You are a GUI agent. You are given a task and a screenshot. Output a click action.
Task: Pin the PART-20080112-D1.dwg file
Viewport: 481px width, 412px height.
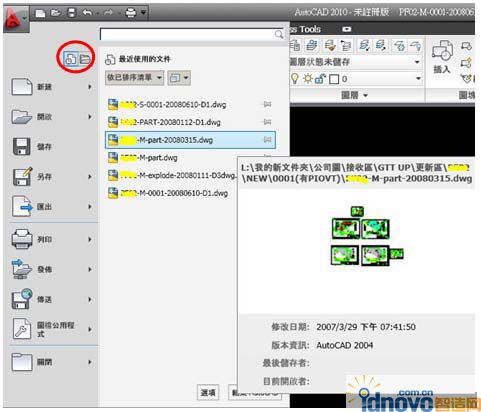pyautogui.click(x=267, y=122)
